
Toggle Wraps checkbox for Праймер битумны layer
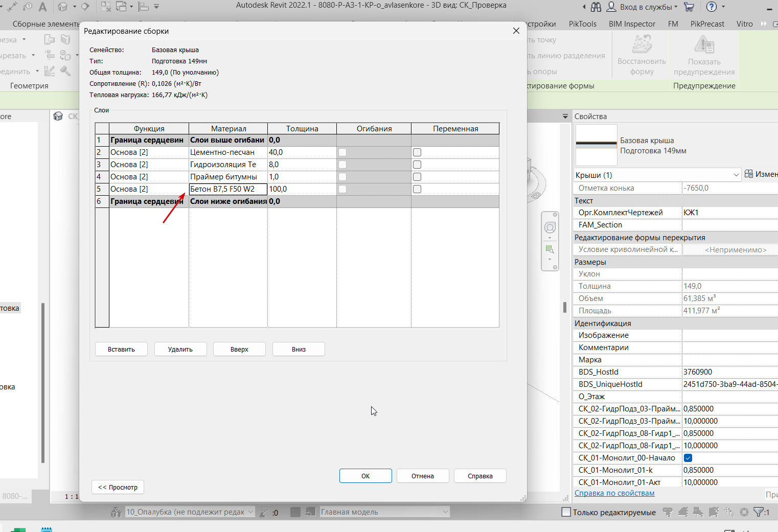pos(342,177)
